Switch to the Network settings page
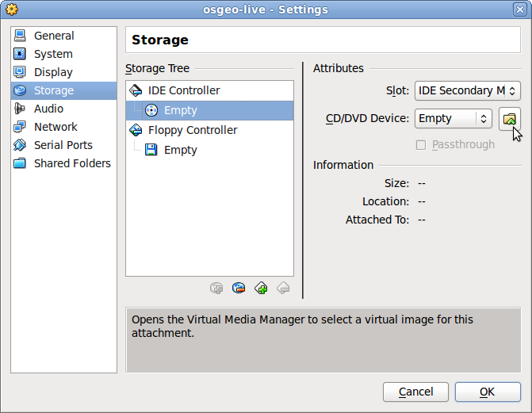The height and width of the screenshot is (413, 532). pos(55,127)
